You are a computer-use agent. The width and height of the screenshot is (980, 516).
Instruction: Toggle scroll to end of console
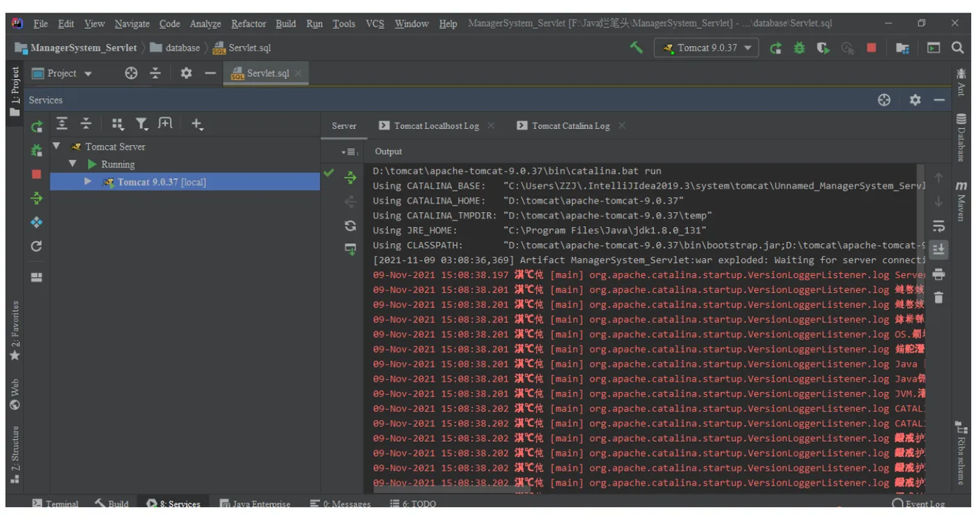[x=939, y=249]
